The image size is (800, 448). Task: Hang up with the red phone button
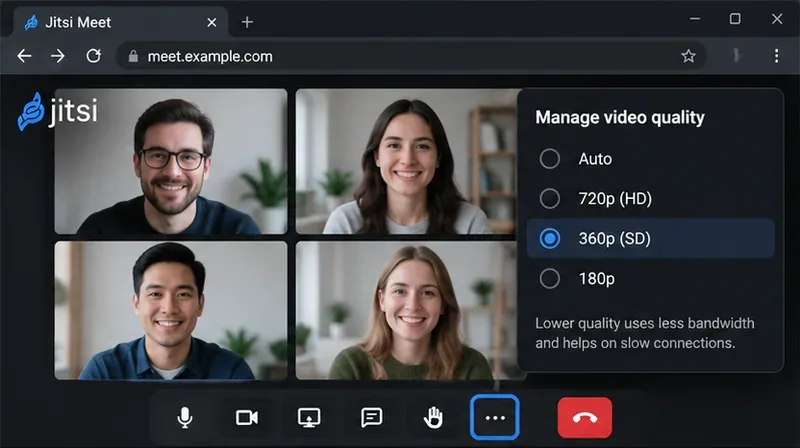(585, 417)
